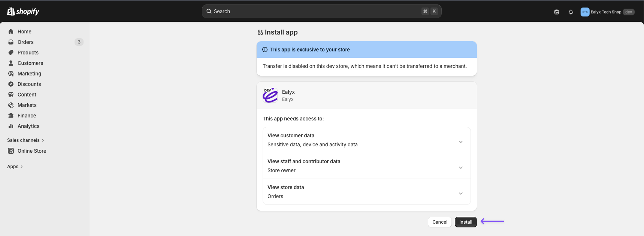Open the Sidekick assistant icon
This screenshot has width=644, height=236.
pyautogui.click(x=557, y=12)
